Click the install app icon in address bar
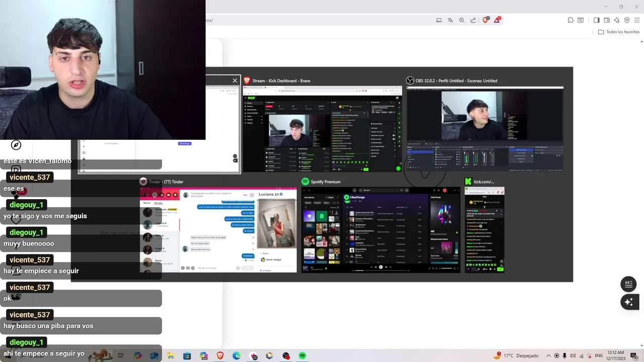This screenshot has height=362, width=644. (439, 20)
